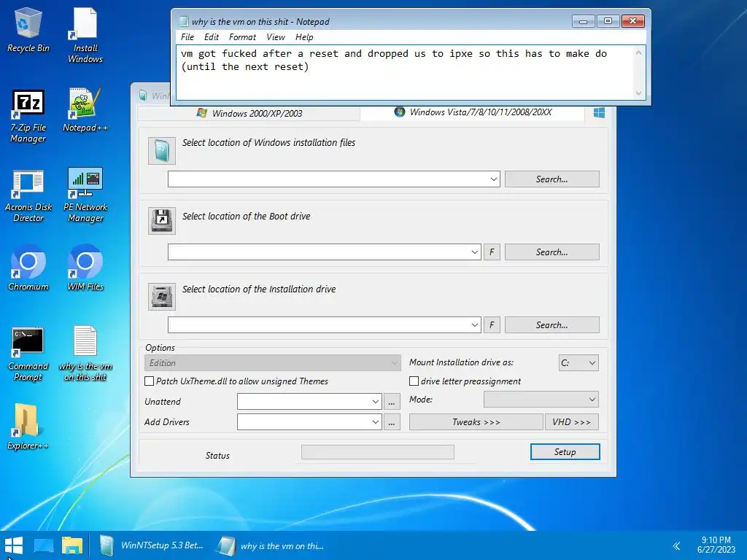Click the Status progress bar

[x=378, y=452]
